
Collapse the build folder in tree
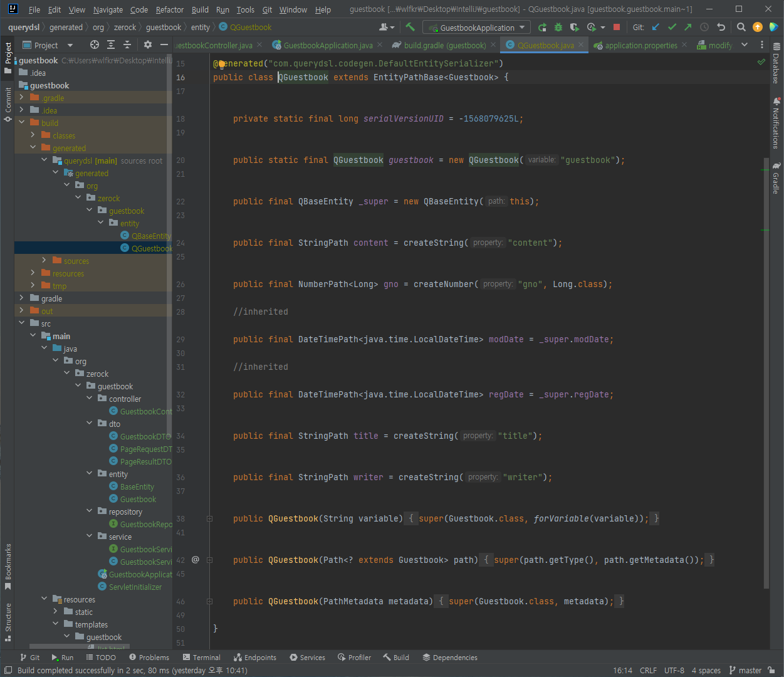tap(22, 123)
